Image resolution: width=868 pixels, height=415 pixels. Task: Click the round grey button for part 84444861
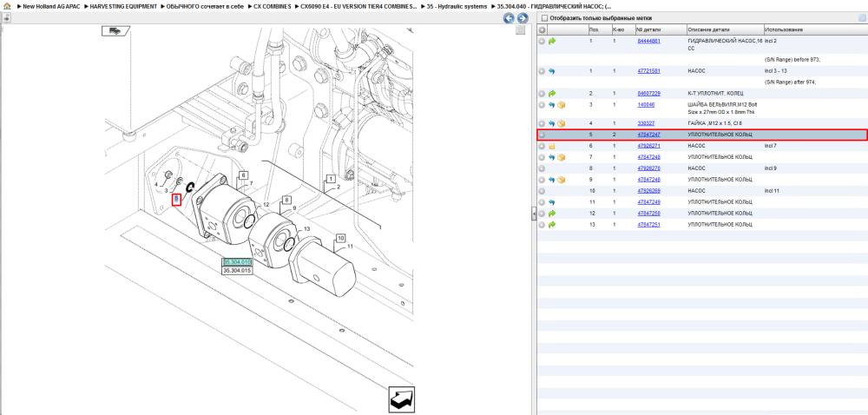pyautogui.click(x=542, y=42)
